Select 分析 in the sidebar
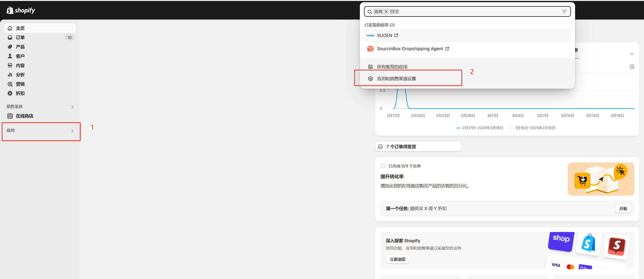 tap(40, 75)
